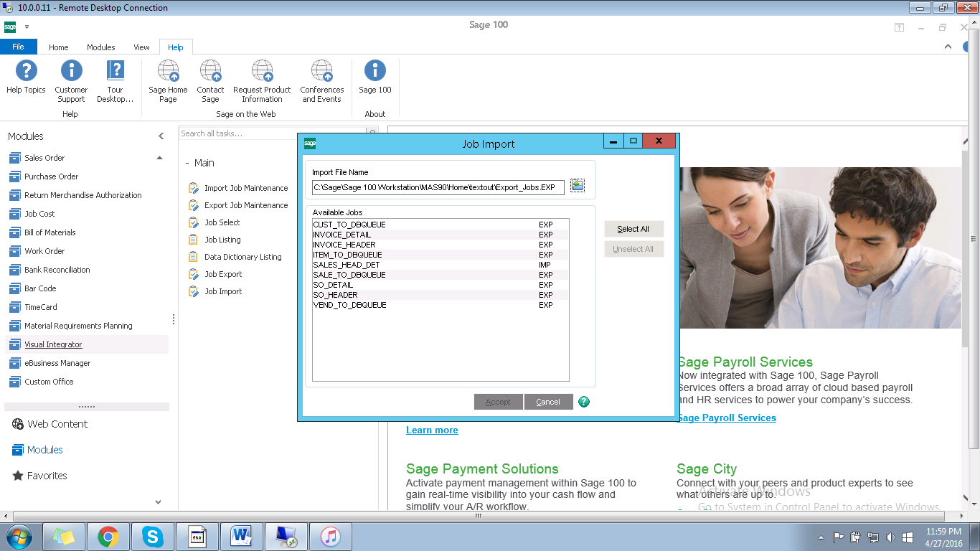Viewport: 980px width, 551px height.
Task: Open the Sage 100 About icon
Action: 375,71
